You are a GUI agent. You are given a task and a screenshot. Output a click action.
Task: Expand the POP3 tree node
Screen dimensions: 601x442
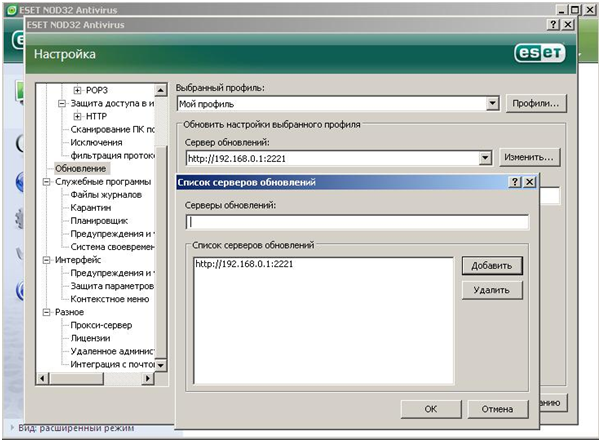[x=77, y=90]
